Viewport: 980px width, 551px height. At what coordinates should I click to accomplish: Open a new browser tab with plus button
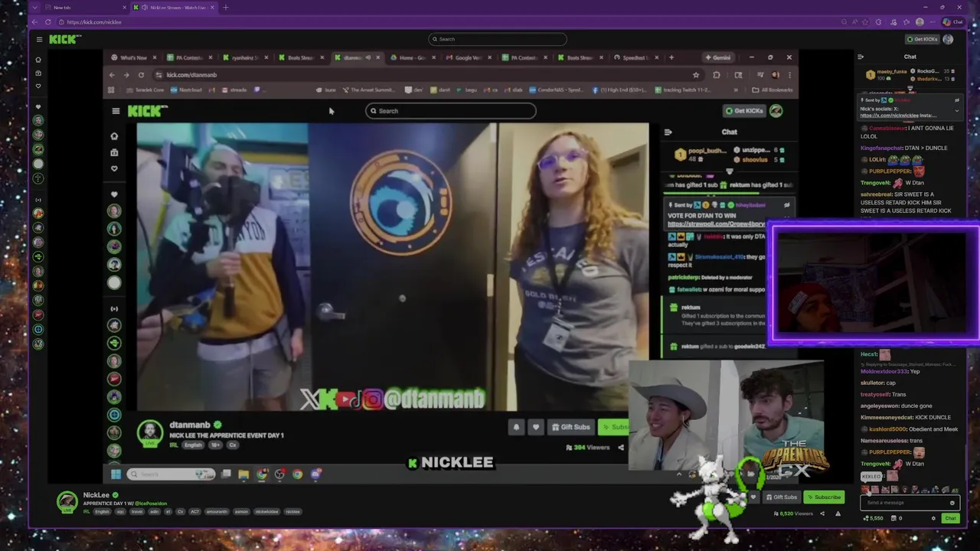pos(225,8)
